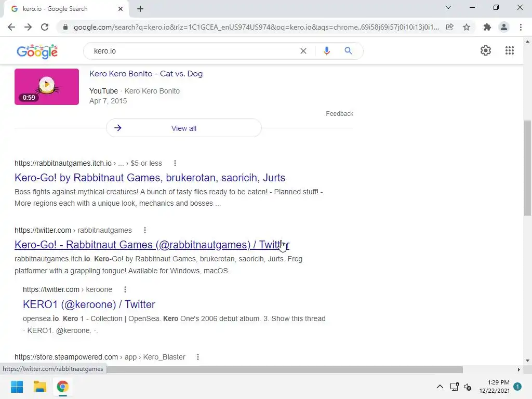
Task: Open Google quick settings gear
Action: (486, 50)
